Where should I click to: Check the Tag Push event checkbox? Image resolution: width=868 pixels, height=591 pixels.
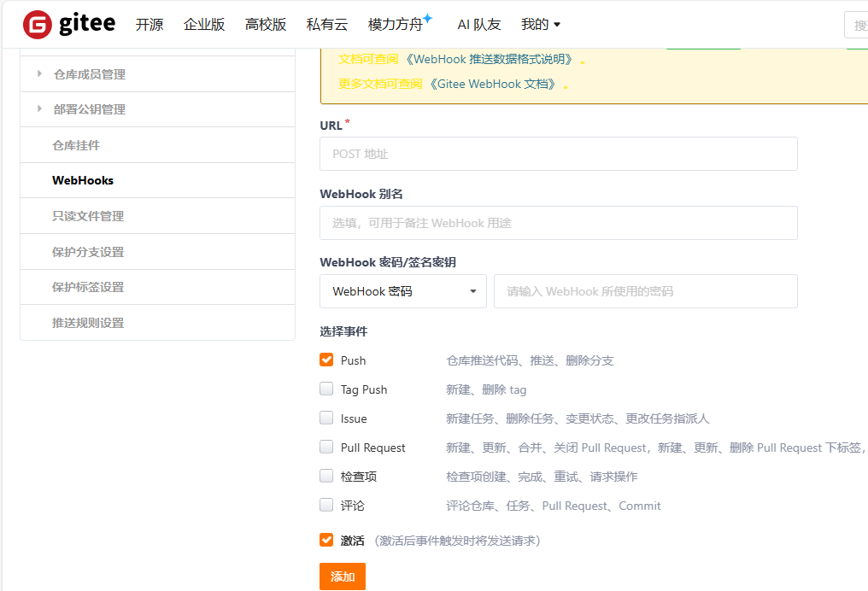point(326,389)
